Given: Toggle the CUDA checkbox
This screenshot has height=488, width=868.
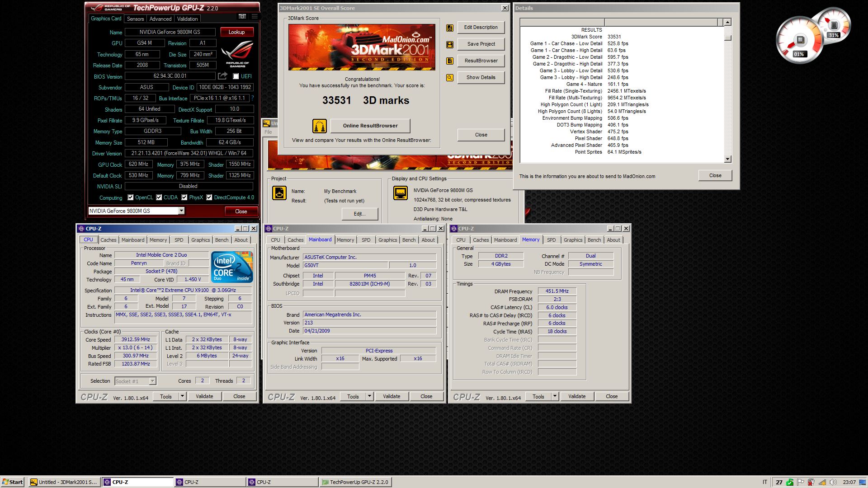Looking at the screenshot, I should click(159, 197).
